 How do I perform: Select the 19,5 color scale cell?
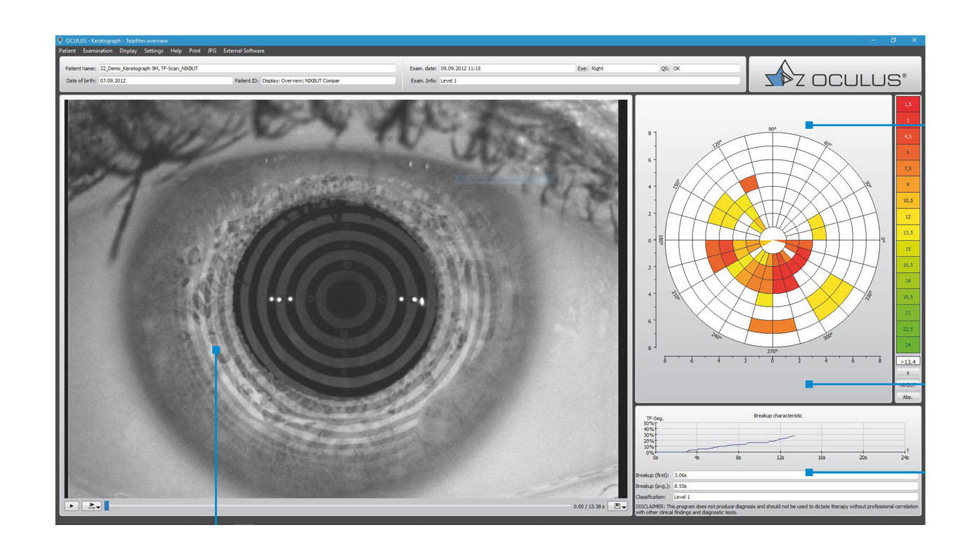pos(908,297)
